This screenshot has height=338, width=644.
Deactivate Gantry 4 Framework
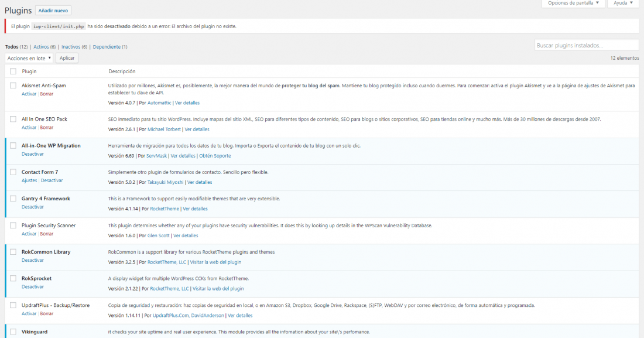click(x=32, y=207)
